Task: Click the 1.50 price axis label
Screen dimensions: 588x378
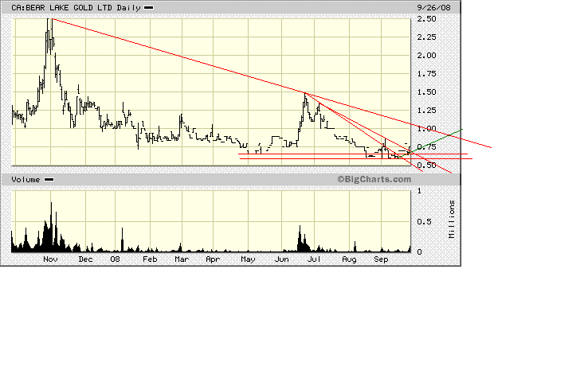Action: tap(427, 92)
